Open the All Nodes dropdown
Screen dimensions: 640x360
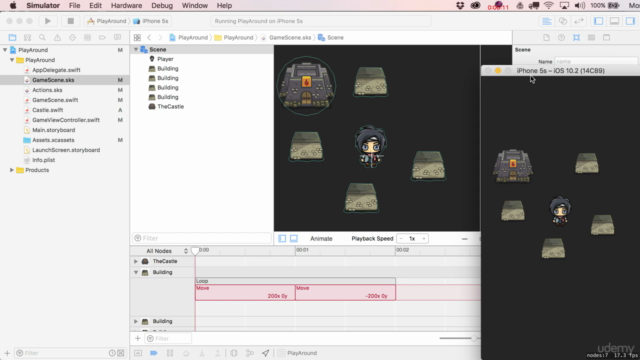[x=167, y=251]
